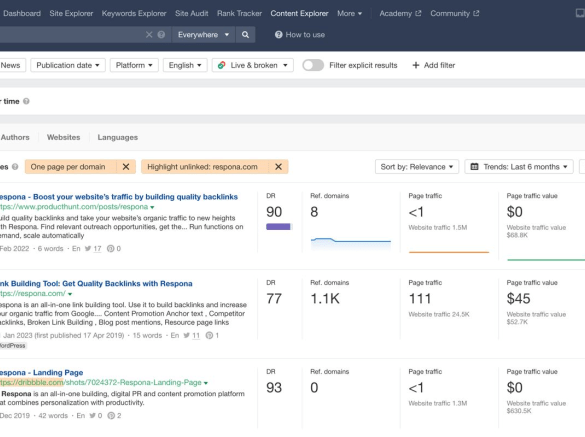The width and height of the screenshot is (585, 437).
Task: Click the DR value 77
Action: (274, 299)
